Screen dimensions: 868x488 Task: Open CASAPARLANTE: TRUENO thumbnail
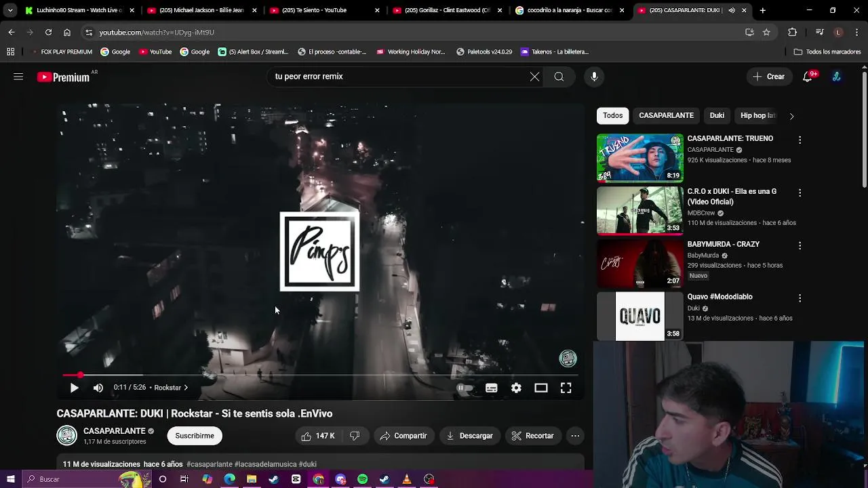[x=640, y=158]
